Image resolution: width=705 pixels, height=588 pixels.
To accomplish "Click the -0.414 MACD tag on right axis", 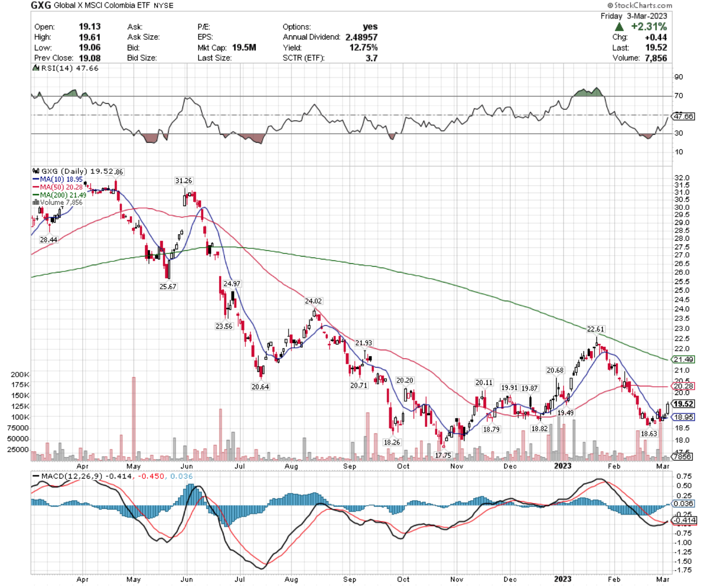I will [x=683, y=520].
